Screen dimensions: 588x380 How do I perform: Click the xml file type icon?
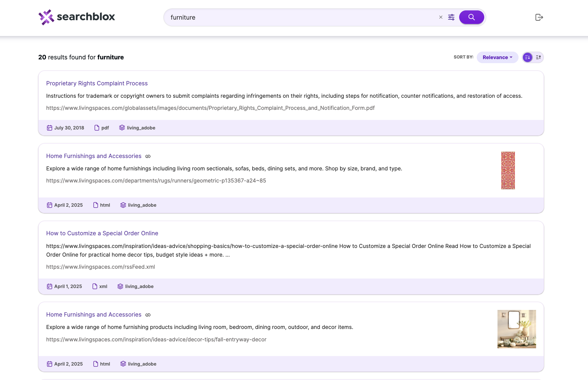tap(95, 286)
